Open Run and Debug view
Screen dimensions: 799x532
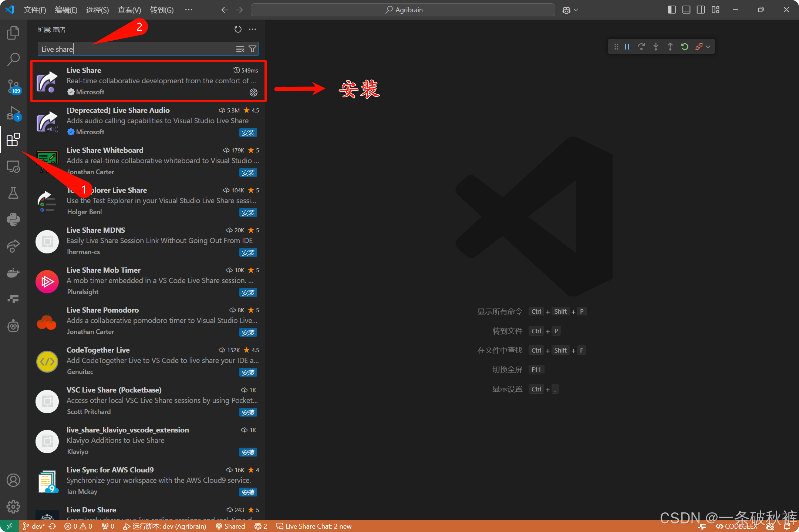(x=13, y=113)
